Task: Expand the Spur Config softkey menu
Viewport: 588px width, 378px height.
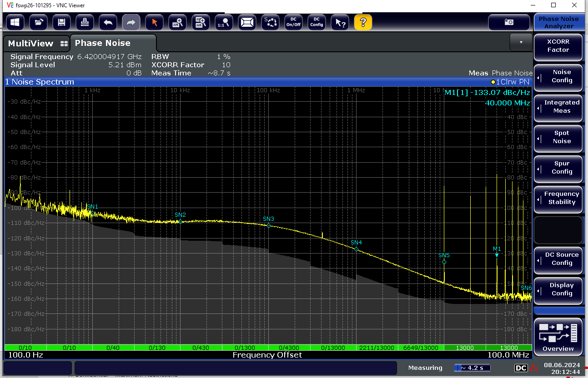Action: 558,168
